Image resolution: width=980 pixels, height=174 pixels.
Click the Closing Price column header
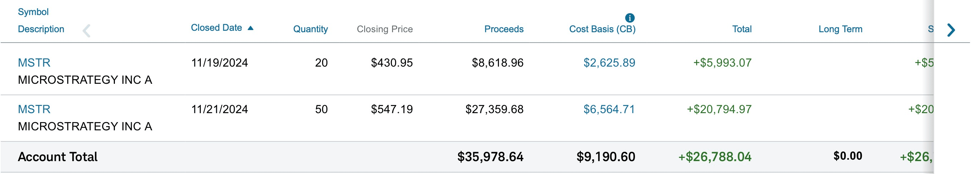pyautogui.click(x=384, y=29)
